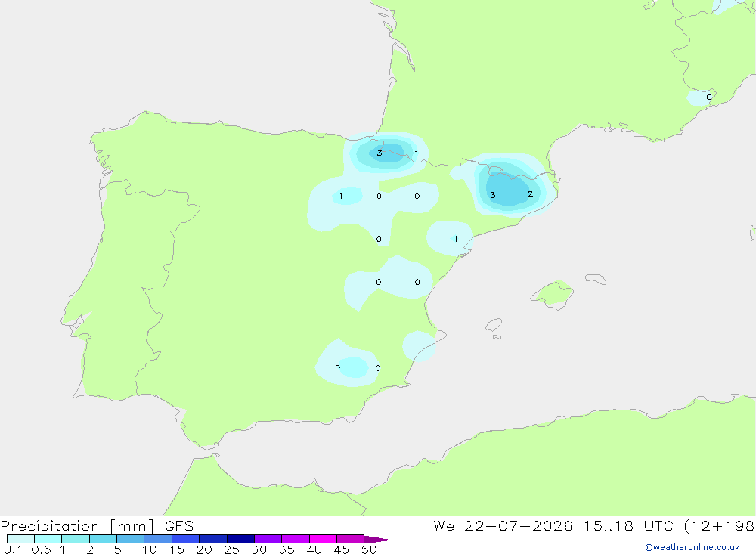Click the '0' value over southeastern France coast

[x=709, y=97]
